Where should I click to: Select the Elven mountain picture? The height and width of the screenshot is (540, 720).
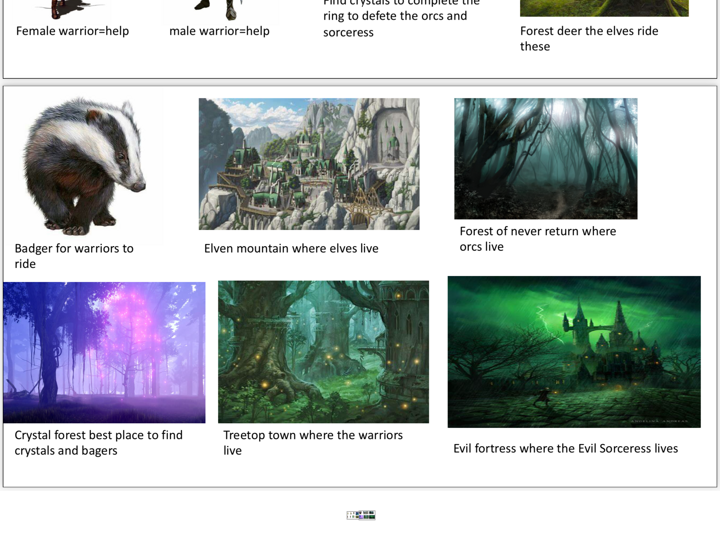click(x=309, y=164)
